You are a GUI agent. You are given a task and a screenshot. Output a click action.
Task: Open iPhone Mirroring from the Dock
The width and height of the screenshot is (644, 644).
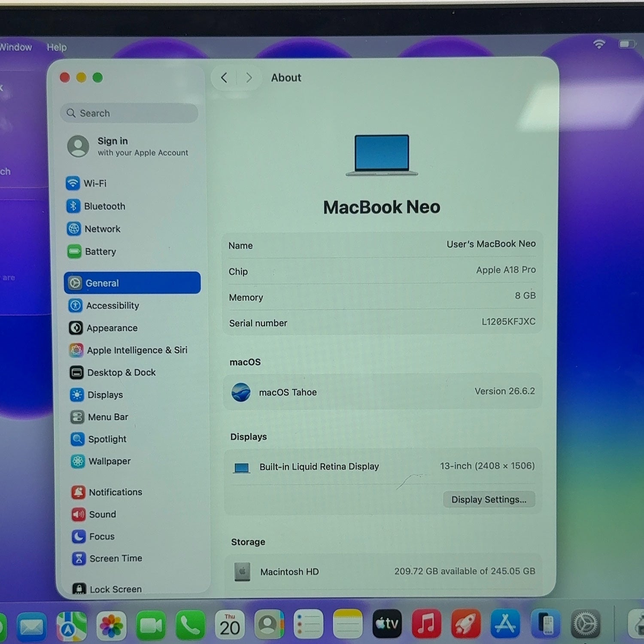tap(545, 623)
